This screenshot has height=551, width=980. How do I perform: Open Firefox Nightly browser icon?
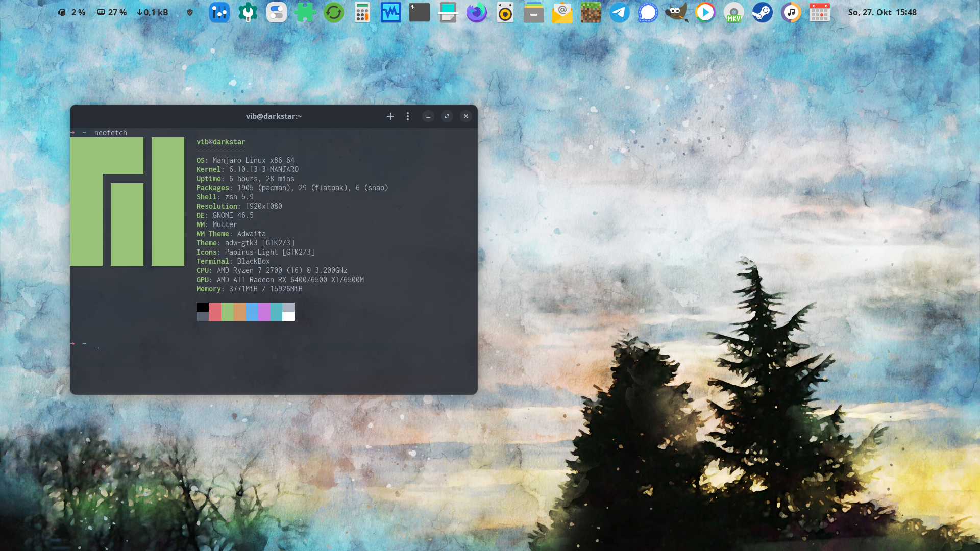pos(476,12)
